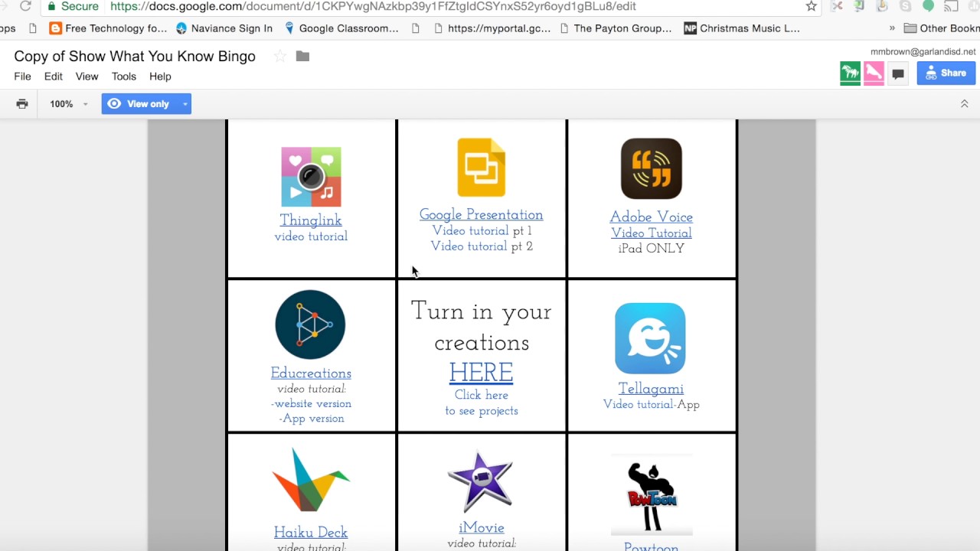Viewport: 980px width, 551px height.
Task: Open the Naviance Sign In bookmark
Action: (224, 28)
